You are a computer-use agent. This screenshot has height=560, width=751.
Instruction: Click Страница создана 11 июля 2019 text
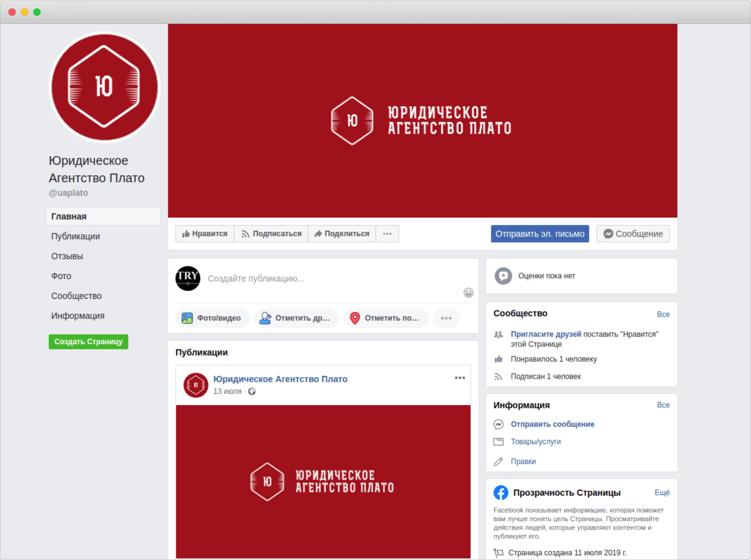click(567, 553)
